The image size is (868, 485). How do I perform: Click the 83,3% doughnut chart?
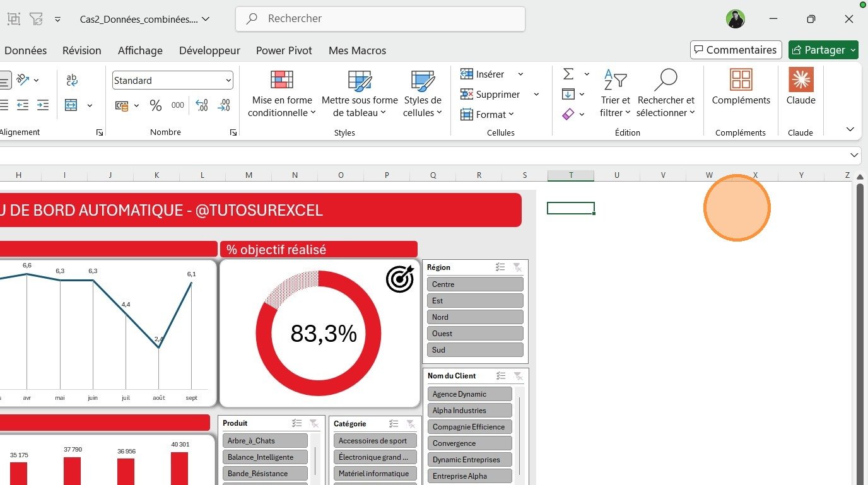click(319, 334)
